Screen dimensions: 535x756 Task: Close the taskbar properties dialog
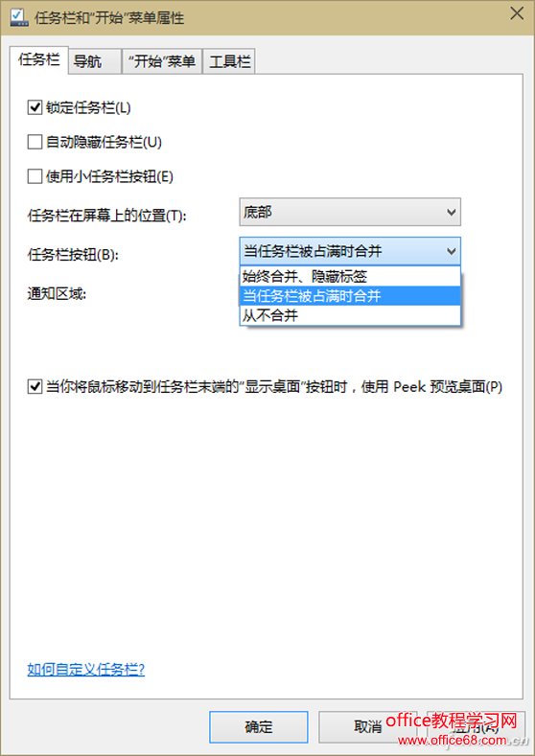517,14
